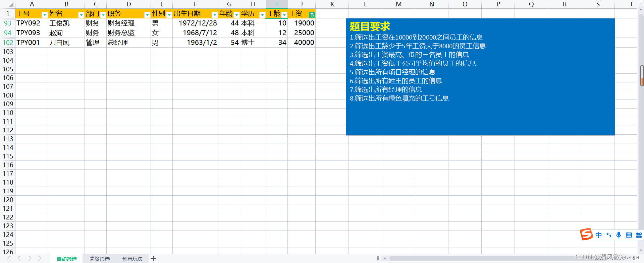
Task: Click the job cell 总经理
Action: click(x=128, y=43)
